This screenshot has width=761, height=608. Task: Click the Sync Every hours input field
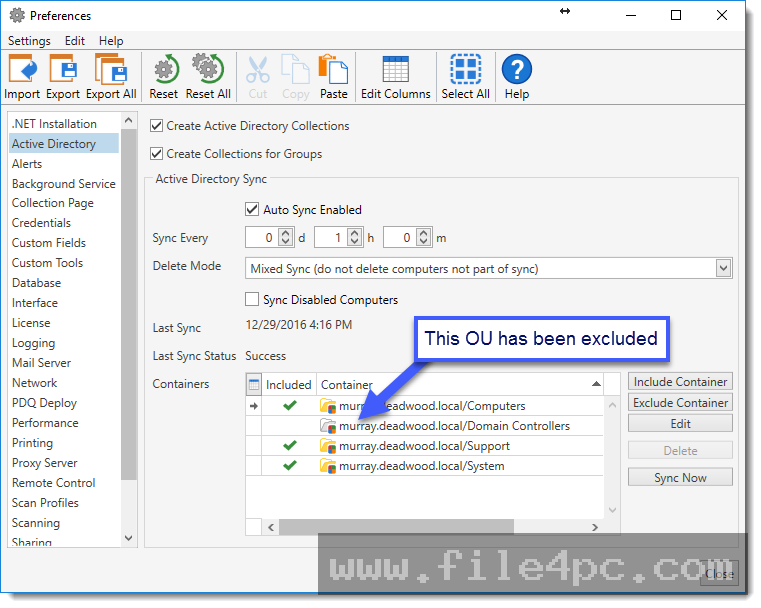coord(331,238)
